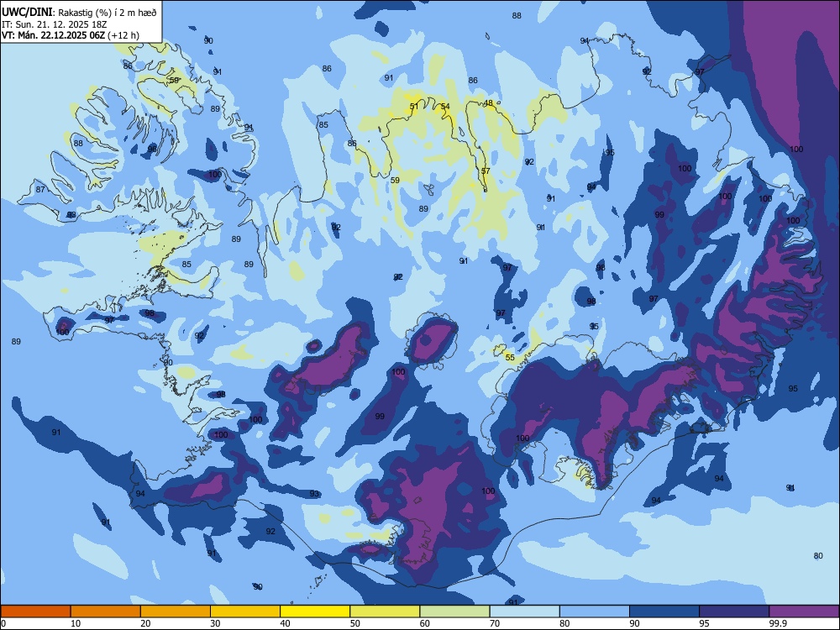Select the amber 20–30 legend color box
The width and height of the screenshot is (840, 630).
[x=176, y=612]
